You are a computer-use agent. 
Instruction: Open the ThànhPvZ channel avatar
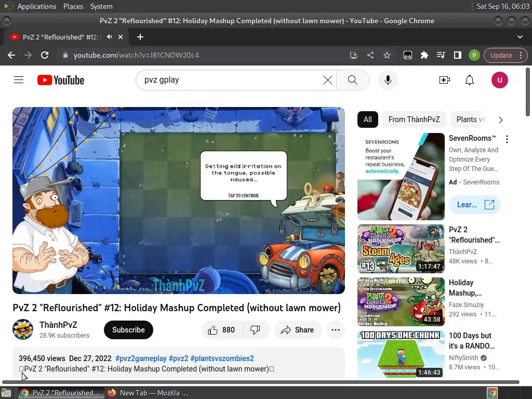coord(23,329)
